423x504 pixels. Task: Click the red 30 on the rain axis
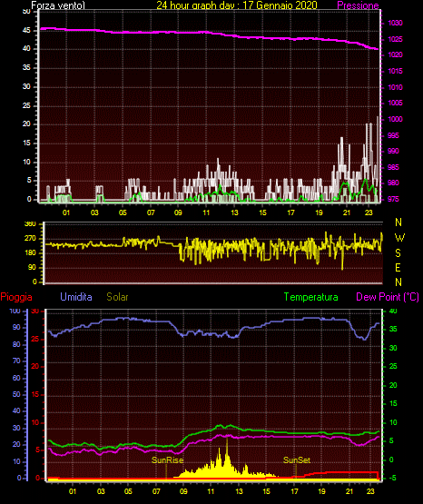click(35, 311)
